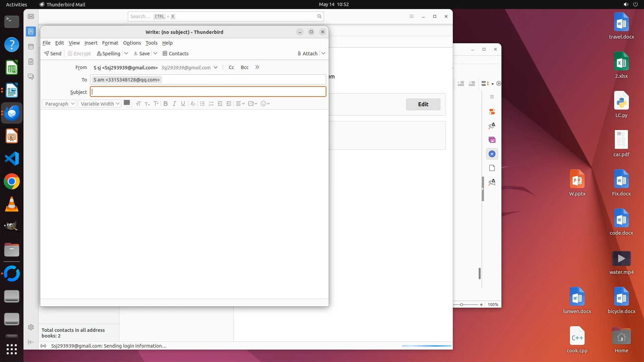
Task: Click the increase indent icon
Action: (229, 104)
